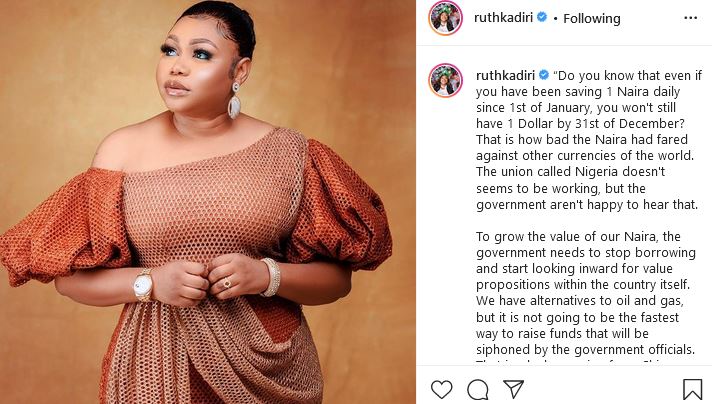Click the paragraph beginning 'To grow the value'
This screenshot has width=712, height=404.
pos(586,293)
